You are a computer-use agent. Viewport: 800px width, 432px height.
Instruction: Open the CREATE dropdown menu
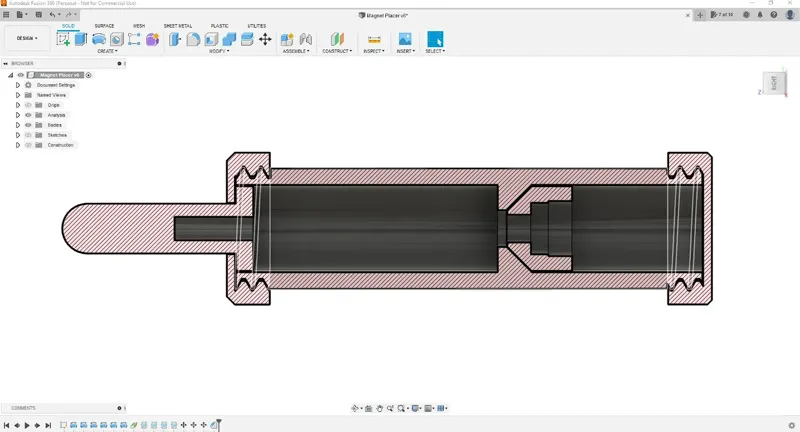click(x=107, y=51)
